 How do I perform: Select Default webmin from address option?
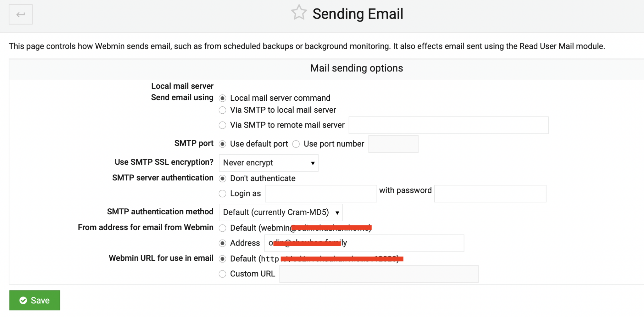point(222,228)
